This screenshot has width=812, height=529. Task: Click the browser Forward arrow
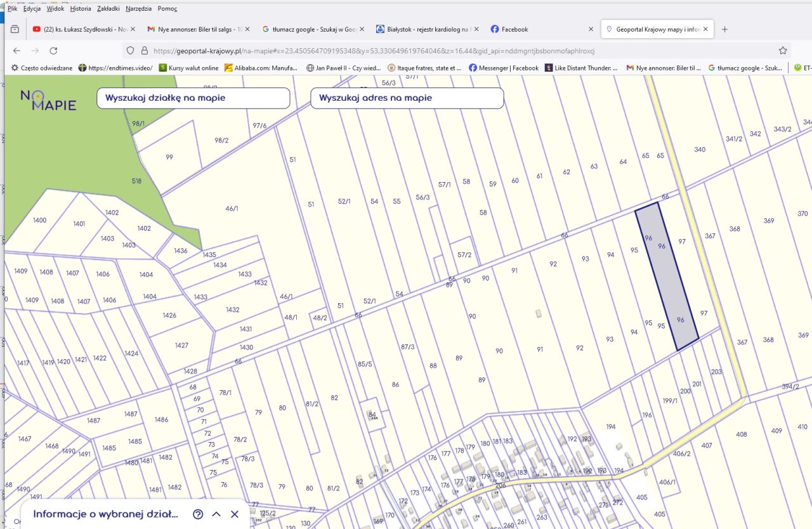[35, 51]
